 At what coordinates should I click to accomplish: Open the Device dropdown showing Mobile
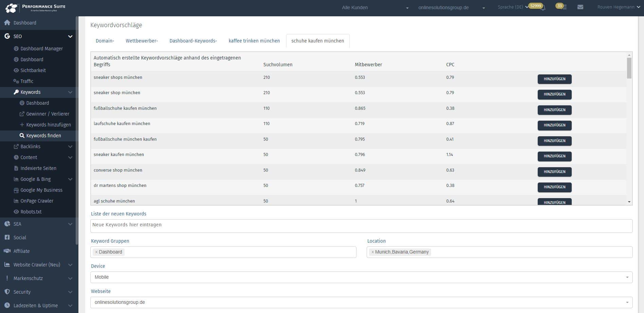tap(361, 277)
